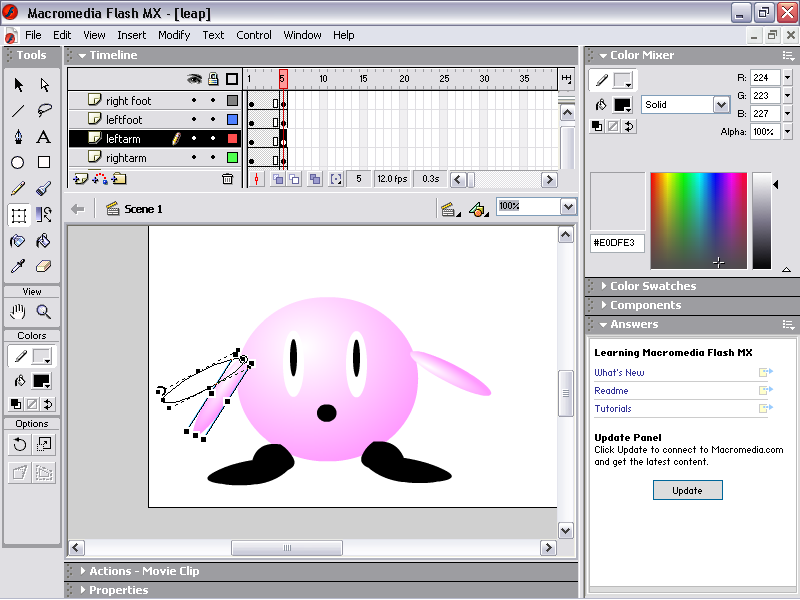
Task: Click the Update button
Action: pos(687,490)
